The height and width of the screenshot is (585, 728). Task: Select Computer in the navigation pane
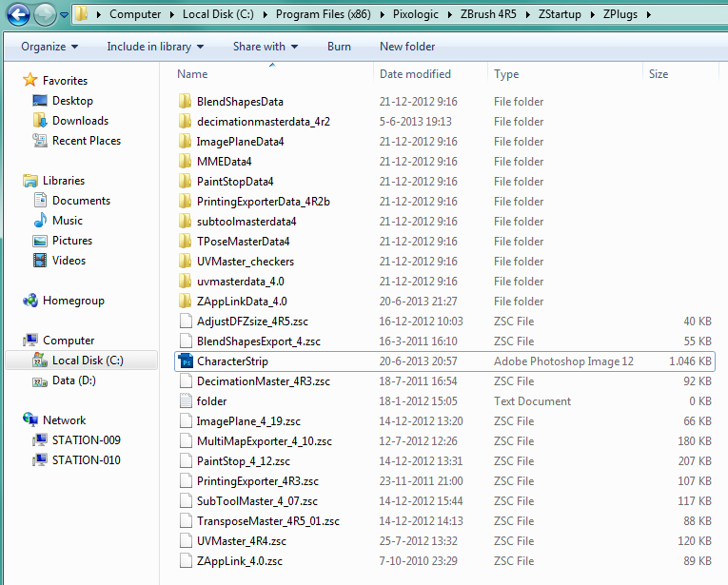pos(69,340)
